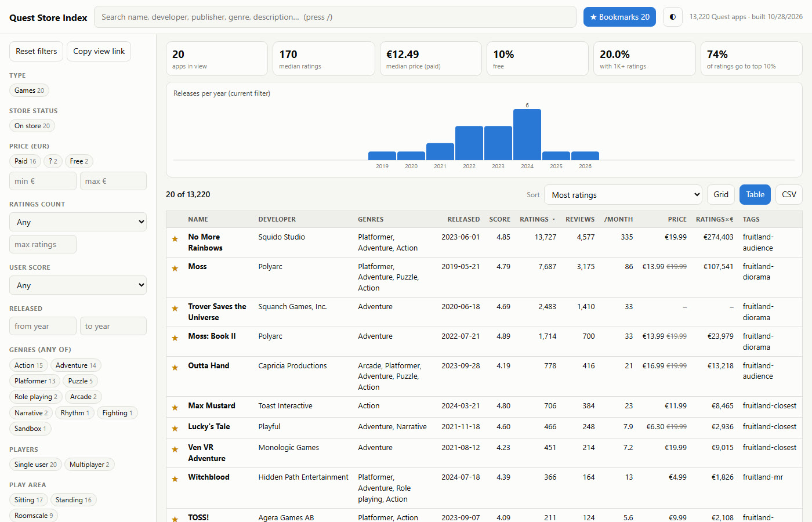Toggle the On store status chip
812x522 pixels.
32,126
